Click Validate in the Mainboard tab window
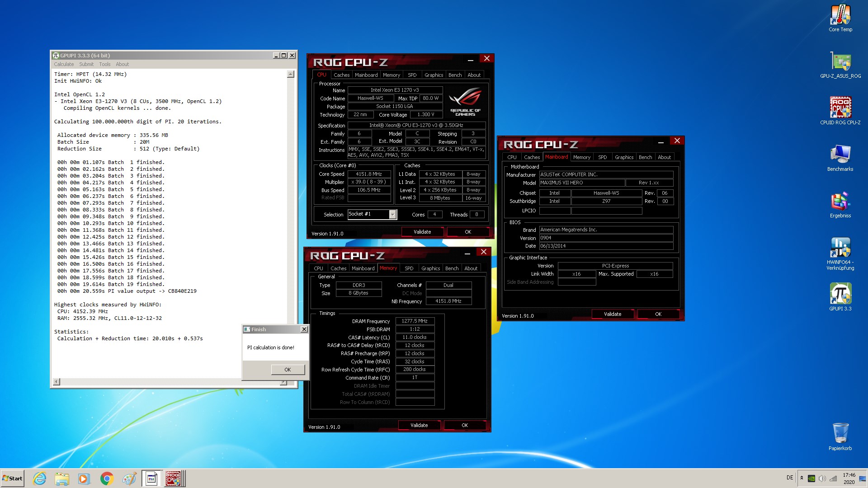Viewport: 868px width, 488px height. point(613,314)
